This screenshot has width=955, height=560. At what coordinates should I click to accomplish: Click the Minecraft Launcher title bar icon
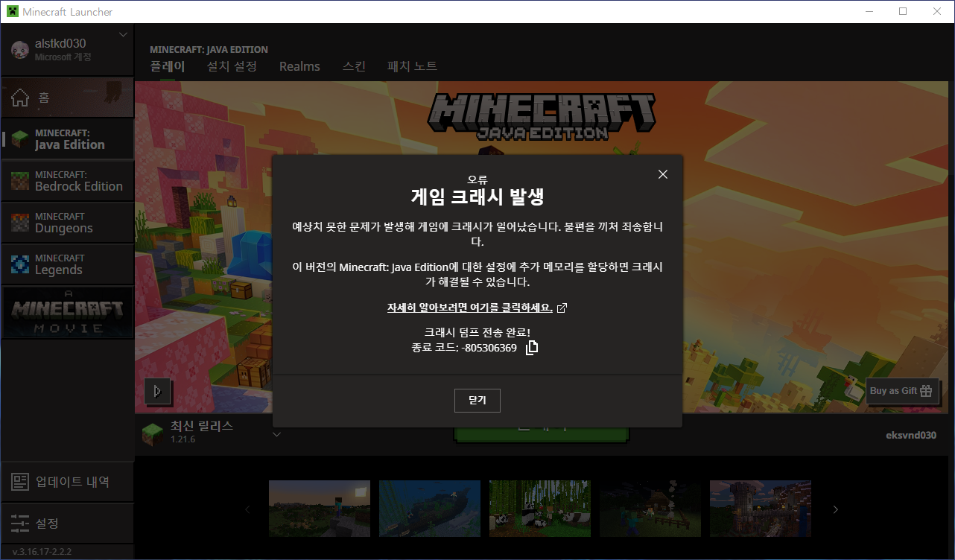[x=13, y=12]
